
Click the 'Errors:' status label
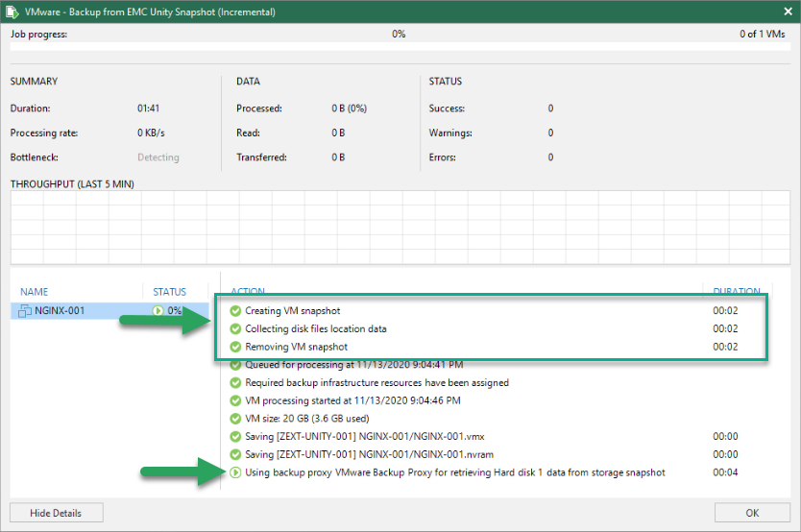pos(443,157)
